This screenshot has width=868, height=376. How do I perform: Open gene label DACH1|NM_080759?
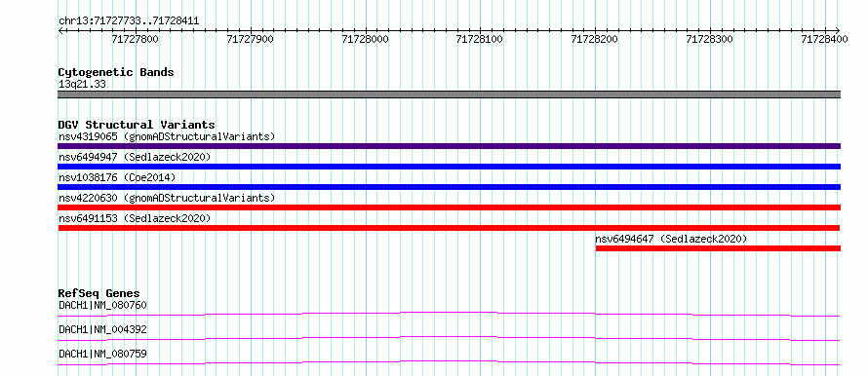point(102,354)
